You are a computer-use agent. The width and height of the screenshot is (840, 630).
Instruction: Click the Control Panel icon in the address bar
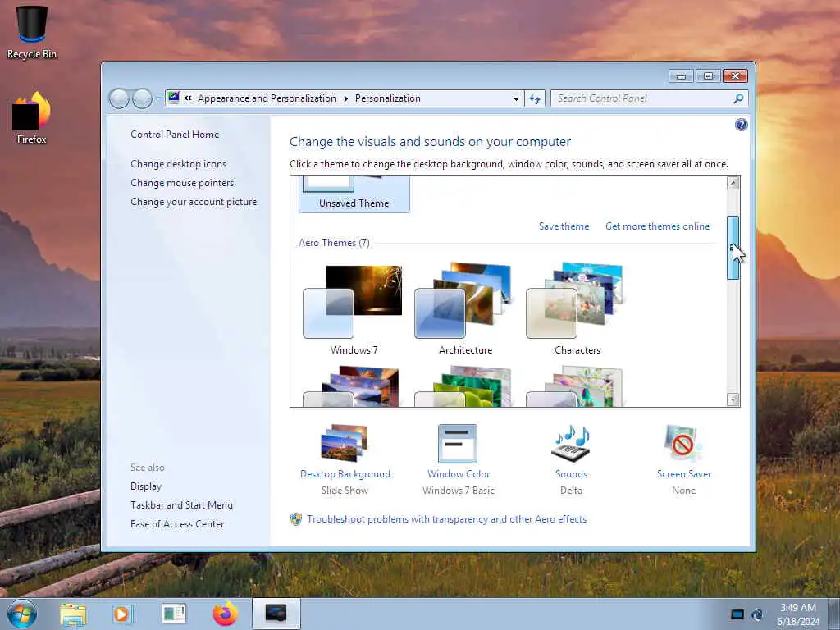[174, 98]
